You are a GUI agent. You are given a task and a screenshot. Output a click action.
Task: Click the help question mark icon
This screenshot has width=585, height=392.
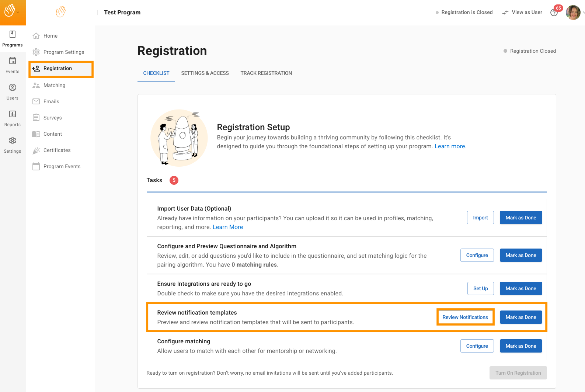(554, 13)
